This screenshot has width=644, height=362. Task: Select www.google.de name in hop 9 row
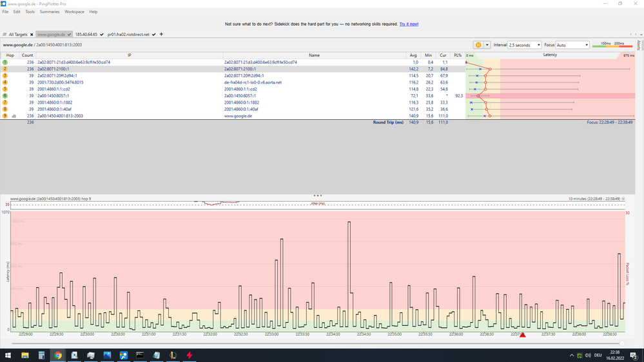239,116
